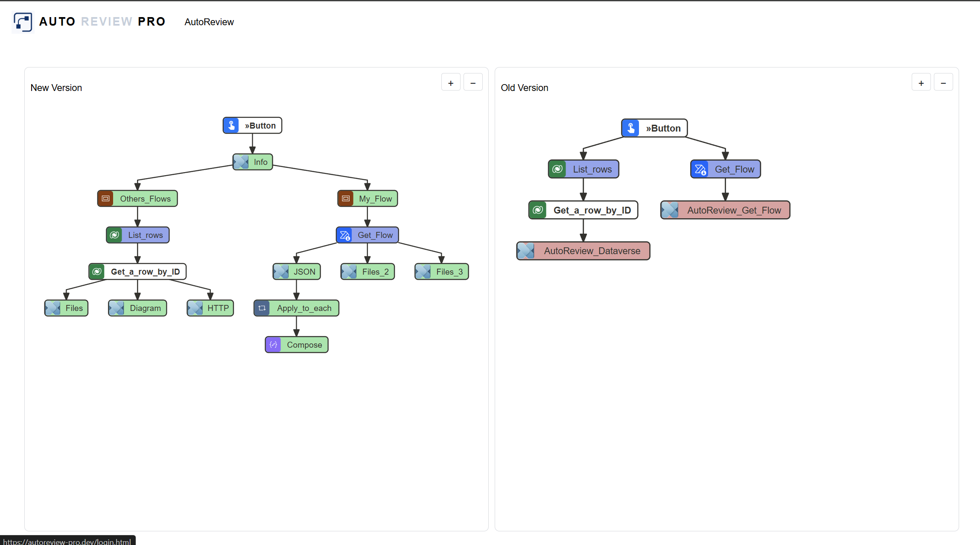980x545 pixels.
Task: Zoom in the Old Version diagram
Action: tap(921, 83)
